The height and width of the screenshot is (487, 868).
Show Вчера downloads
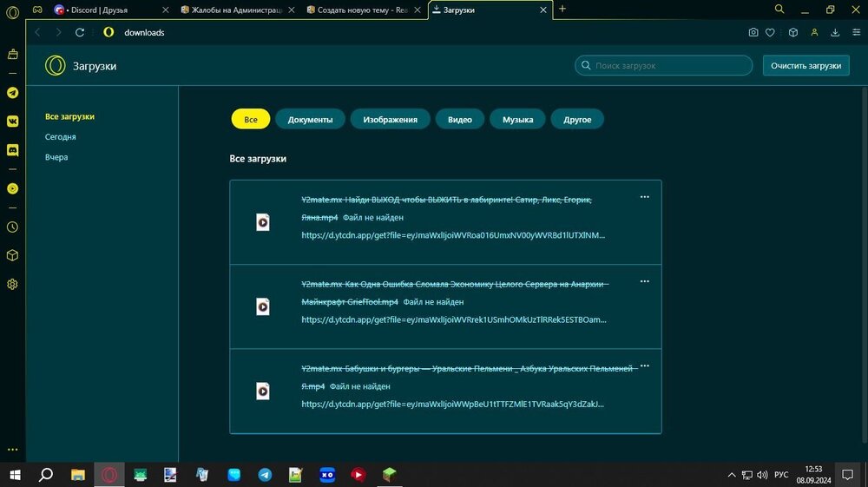click(56, 157)
